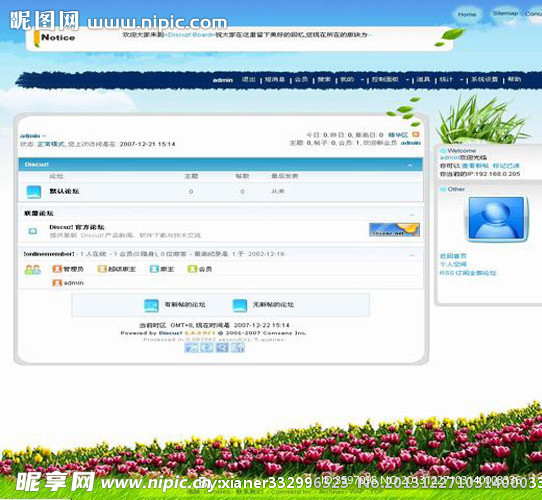Click the green member legend icon
The image size is (542, 500).
point(192,269)
